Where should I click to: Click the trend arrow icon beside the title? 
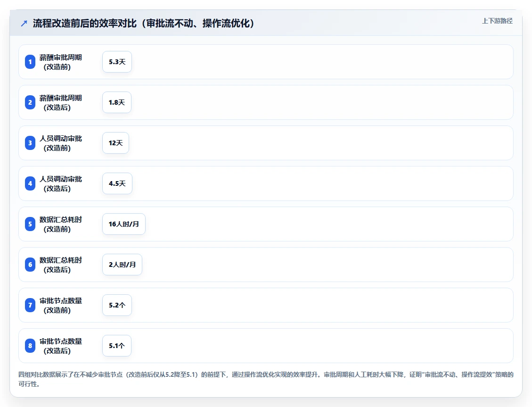coord(24,24)
